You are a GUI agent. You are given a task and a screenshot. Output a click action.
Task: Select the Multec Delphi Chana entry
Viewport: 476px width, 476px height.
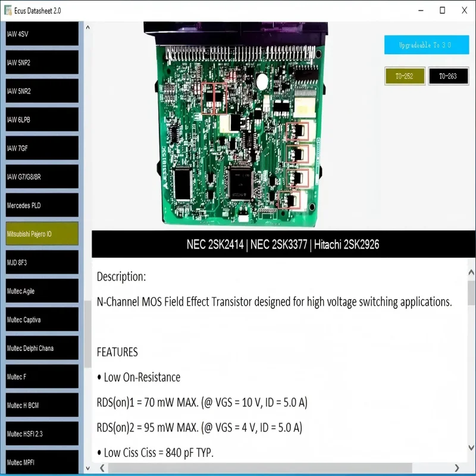(x=40, y=348)
